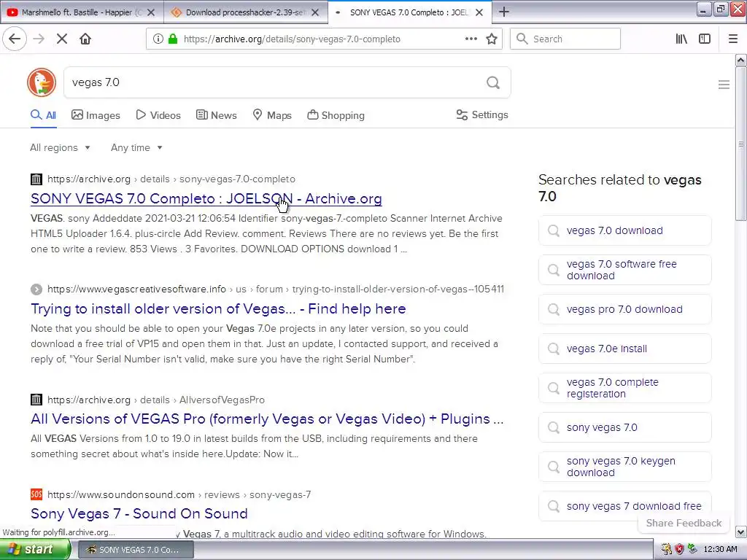
Task: Toggle the sidebar view icon
Action: point(705,39)
